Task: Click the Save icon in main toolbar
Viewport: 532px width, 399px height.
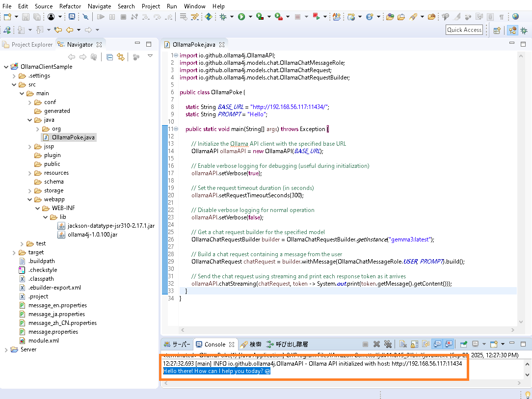Action: (26, 17)
